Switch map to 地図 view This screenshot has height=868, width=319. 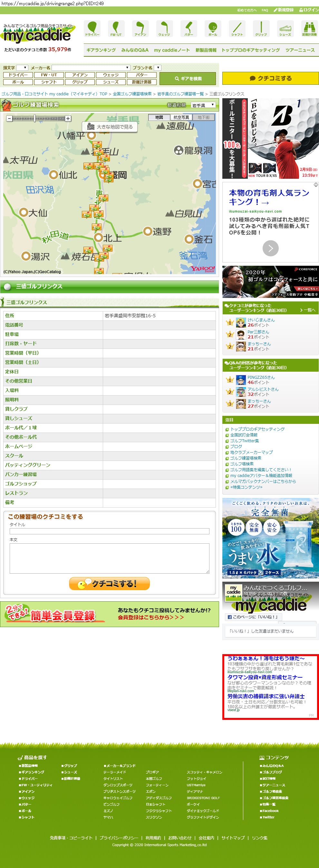coord(159,117)
